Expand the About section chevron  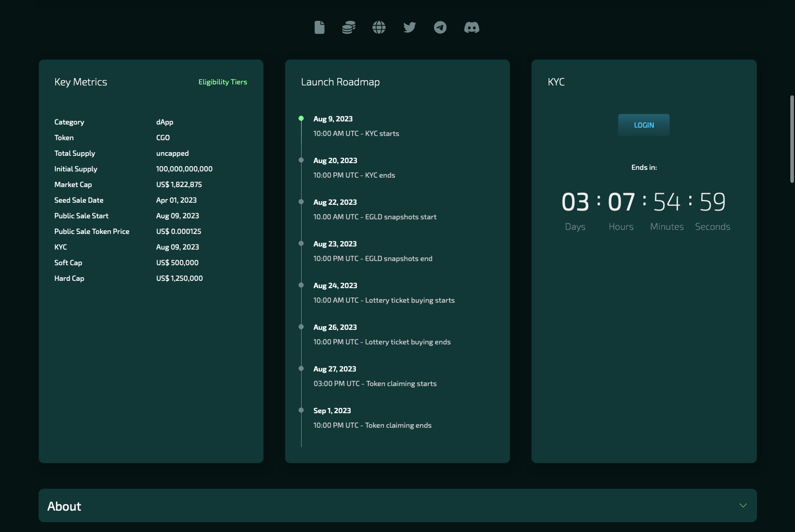tap(743, 505)
